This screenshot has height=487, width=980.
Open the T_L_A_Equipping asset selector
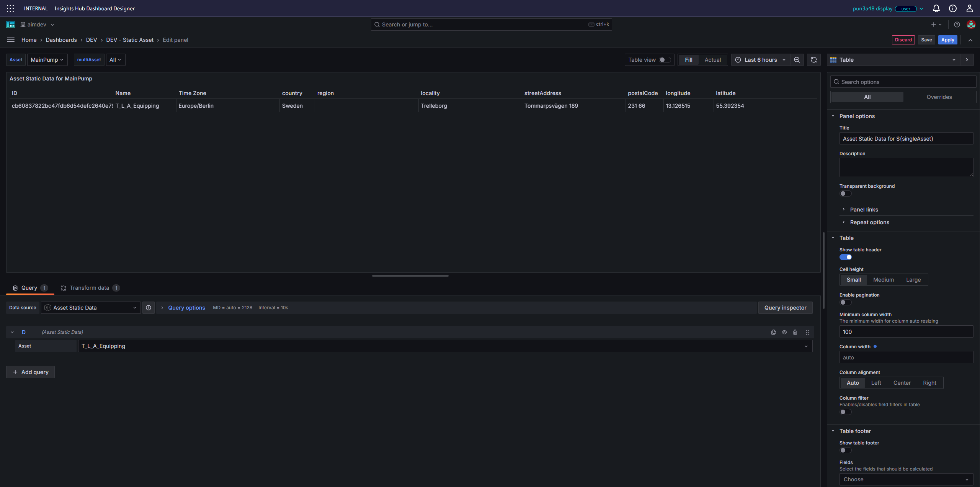[445, 346]
